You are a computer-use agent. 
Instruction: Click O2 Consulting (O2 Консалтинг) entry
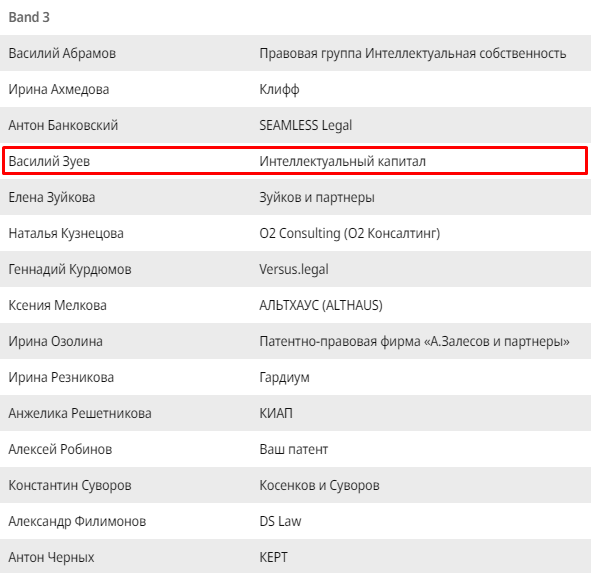(x=350, y=233)
